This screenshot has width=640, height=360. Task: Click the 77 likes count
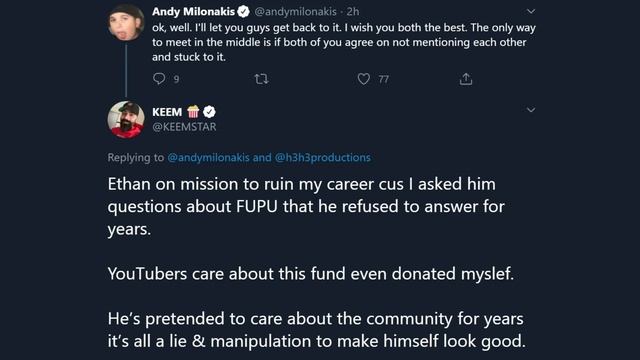[384, 79]
